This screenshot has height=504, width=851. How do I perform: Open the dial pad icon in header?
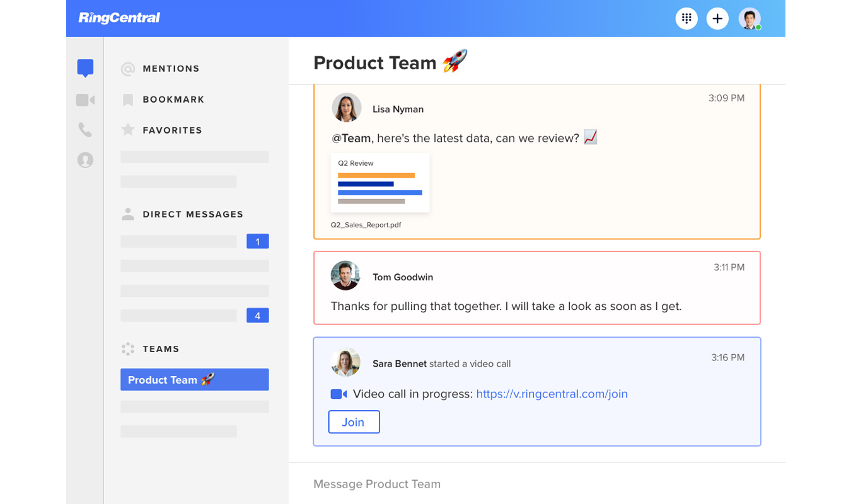tap(686, 18)
